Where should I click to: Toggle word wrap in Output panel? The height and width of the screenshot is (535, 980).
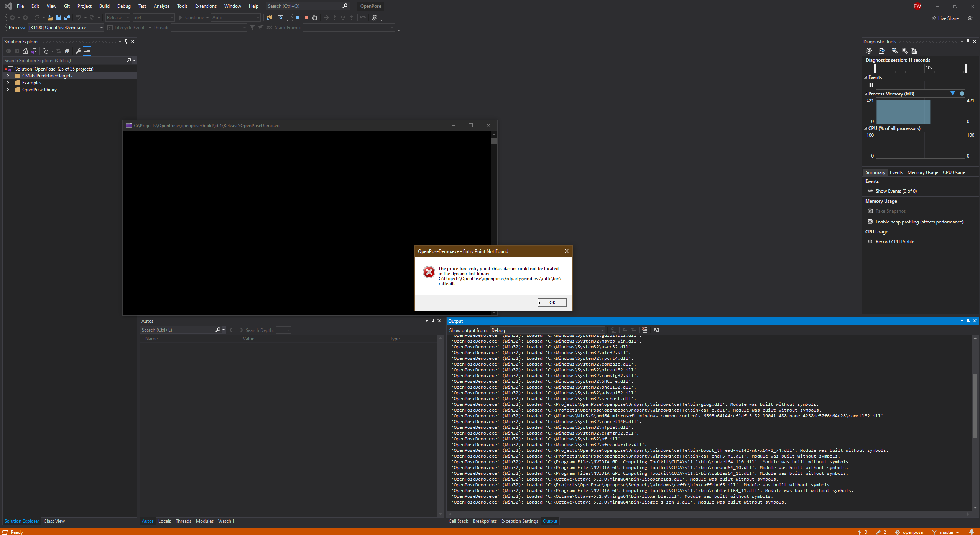[656, 330]
